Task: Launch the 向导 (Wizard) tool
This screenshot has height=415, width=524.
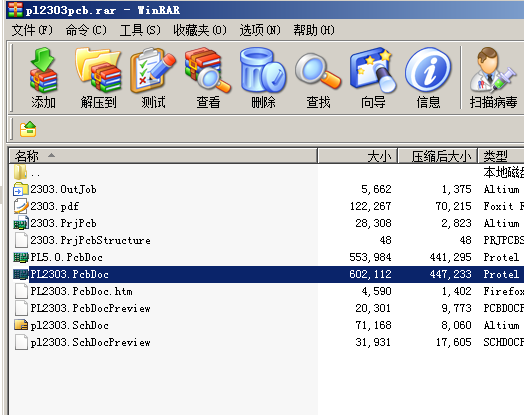Action: click(373, 71)
